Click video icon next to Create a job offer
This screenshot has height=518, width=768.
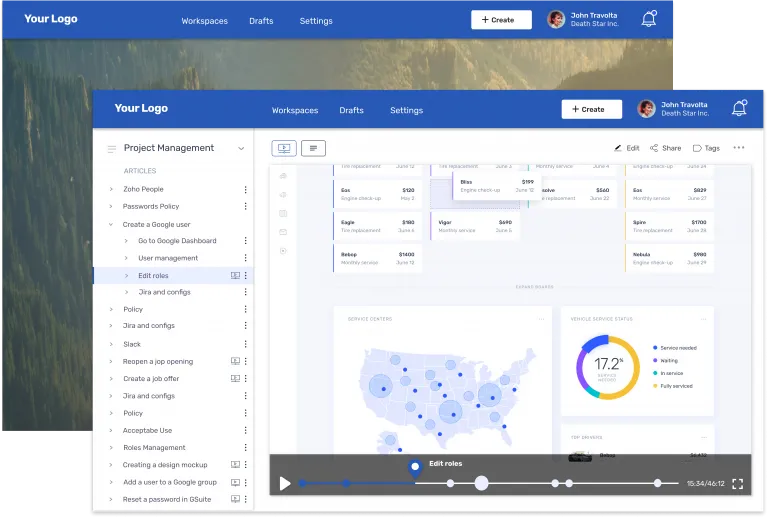click(x=235, y=378)
